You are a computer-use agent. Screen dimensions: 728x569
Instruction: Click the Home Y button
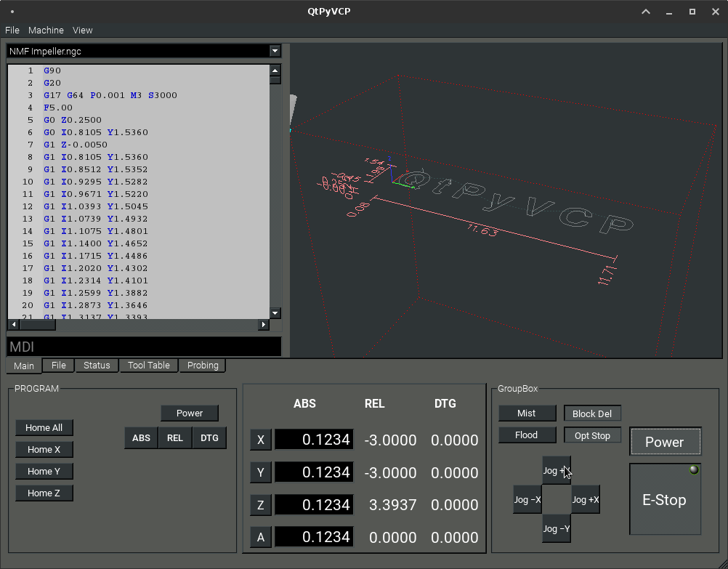click(x=44, y=472)
